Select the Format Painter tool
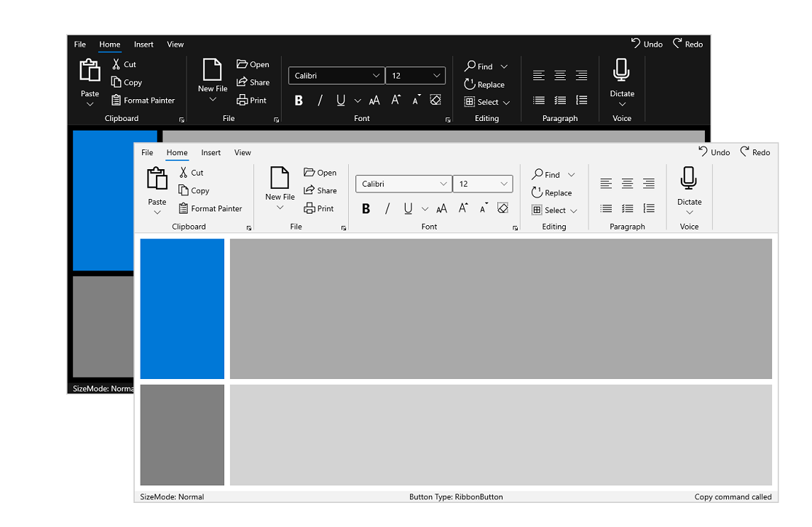This screenshot has width=812, height=527. [210, 208]
